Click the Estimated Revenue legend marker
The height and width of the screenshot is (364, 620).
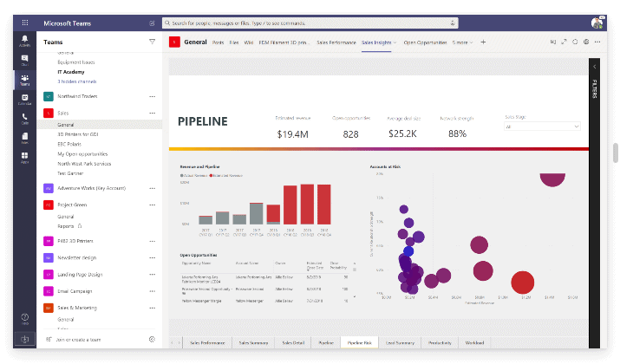click(x=212, y=175)
